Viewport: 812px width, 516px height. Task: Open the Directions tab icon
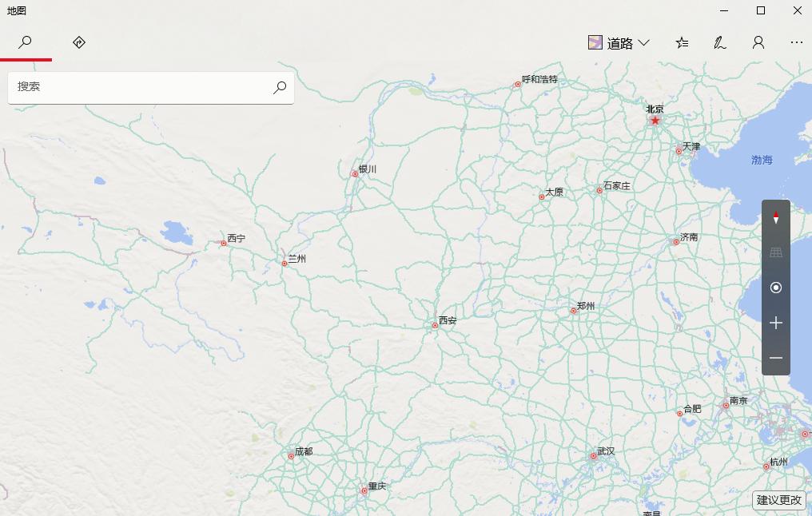tap(78, 42)
